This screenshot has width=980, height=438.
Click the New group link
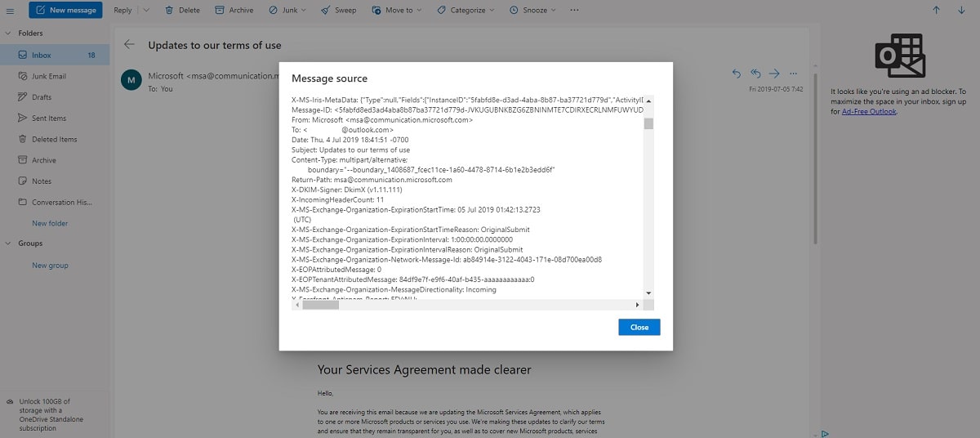(x=50, y=266)
